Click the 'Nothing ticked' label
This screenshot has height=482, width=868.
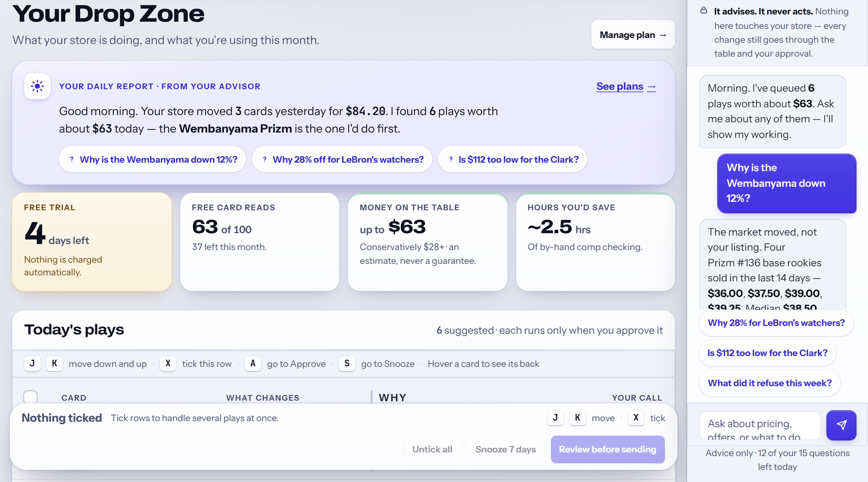coord(61,418)
